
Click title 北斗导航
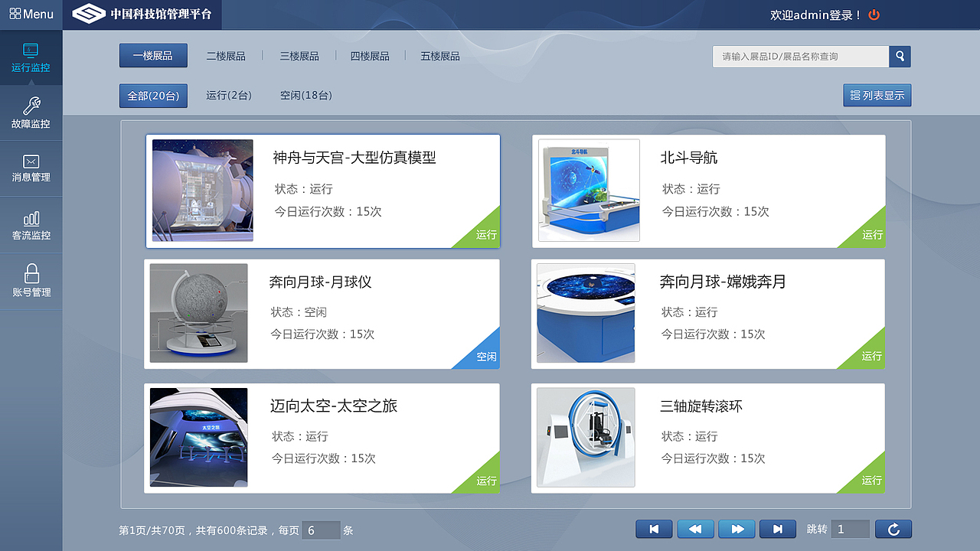(689, 158)
